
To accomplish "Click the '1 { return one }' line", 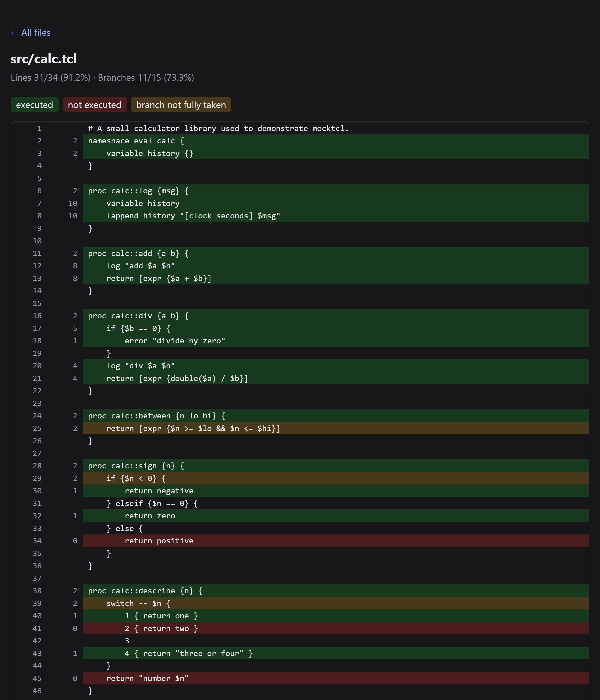I will coord(336,616).
